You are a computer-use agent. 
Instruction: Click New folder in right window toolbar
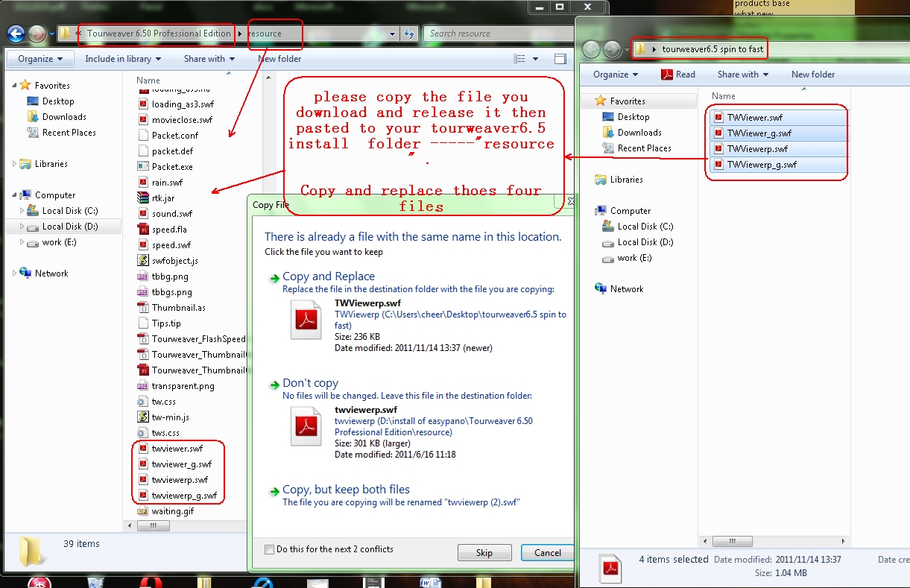pos(813,75)
